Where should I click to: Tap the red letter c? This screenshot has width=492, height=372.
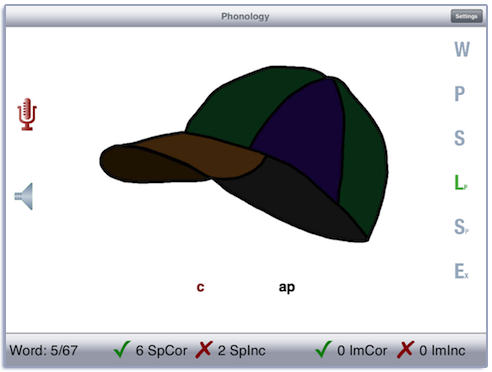[200, 287]
